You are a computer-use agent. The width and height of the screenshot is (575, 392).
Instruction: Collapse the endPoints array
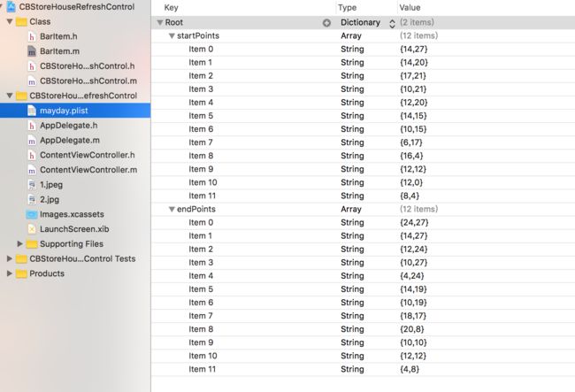[172, 210]
